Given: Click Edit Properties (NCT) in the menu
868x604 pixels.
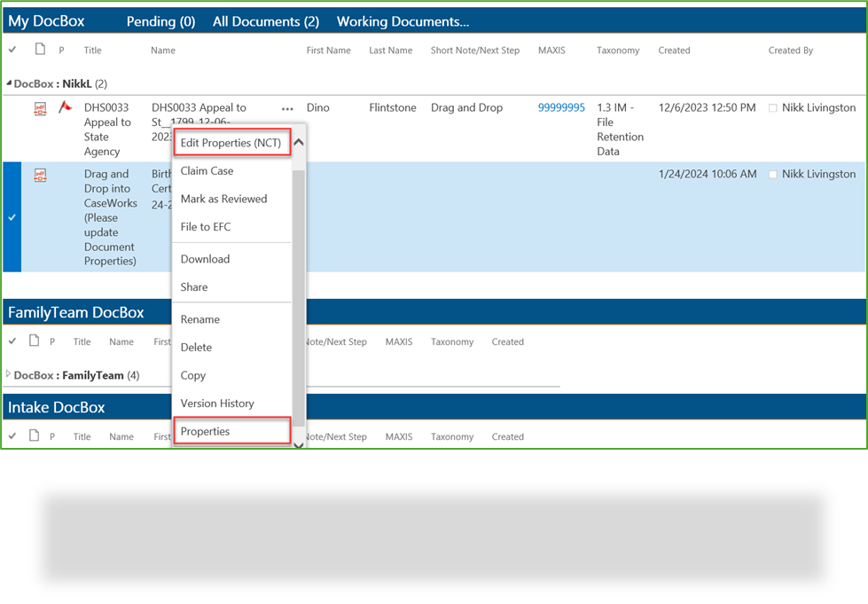Looking at the screenshot, I should (231, 142).
